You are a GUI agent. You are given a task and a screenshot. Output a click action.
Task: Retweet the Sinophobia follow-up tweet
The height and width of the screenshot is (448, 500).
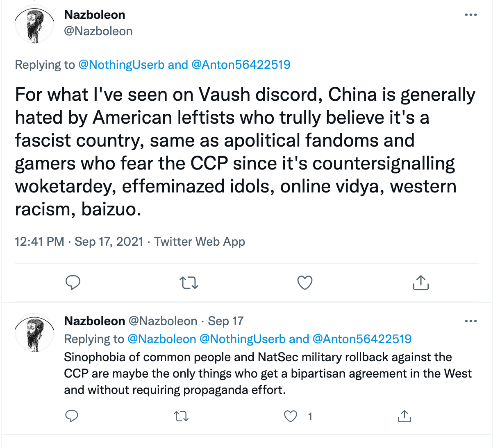pyautogui.click(x=181, y=416)
